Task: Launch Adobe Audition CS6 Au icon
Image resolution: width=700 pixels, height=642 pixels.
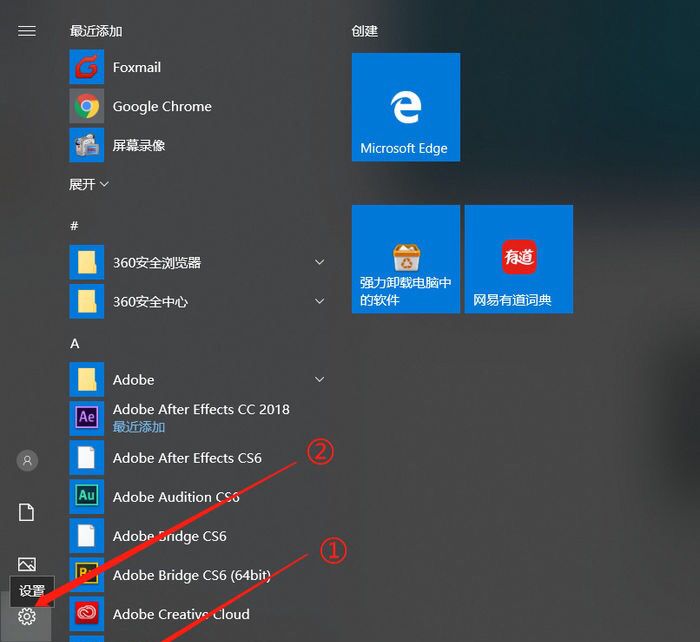Action: [x=87, y=496]
